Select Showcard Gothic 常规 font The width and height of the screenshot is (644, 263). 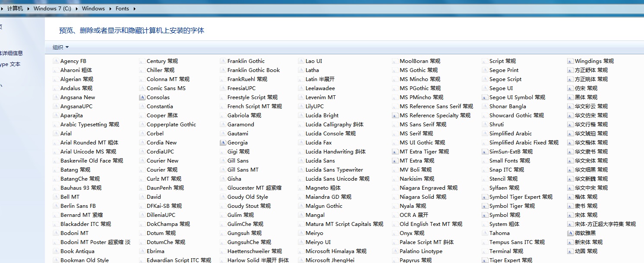pyautogui.click(x=517, y=116)
